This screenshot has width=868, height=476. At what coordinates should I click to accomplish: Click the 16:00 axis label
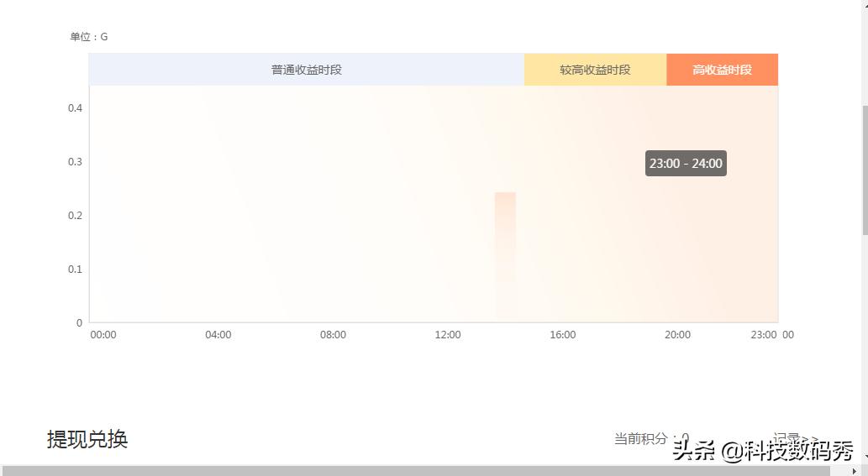tap(563, 334)
